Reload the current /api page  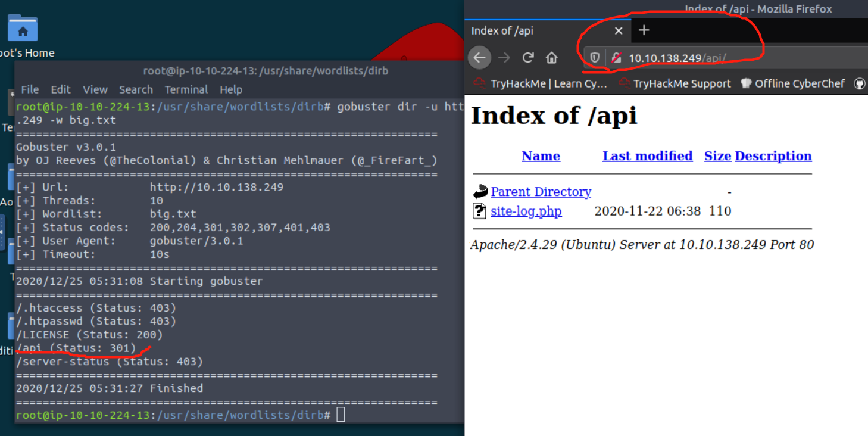point(527,58)
